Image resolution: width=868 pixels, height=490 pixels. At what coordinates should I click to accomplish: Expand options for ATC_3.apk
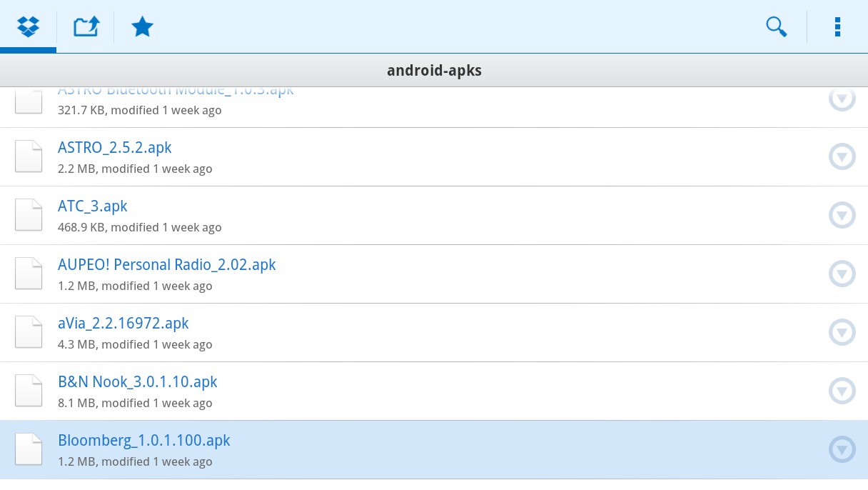click(842, 215)
